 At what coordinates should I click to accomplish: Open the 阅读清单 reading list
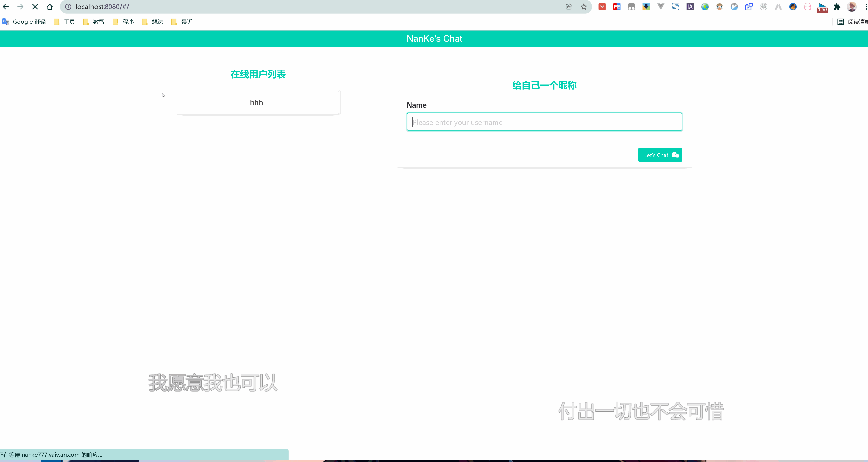coord(852,22)
